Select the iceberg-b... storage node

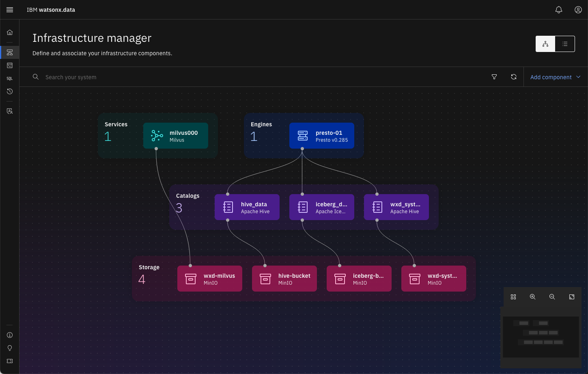coord(359,279)
